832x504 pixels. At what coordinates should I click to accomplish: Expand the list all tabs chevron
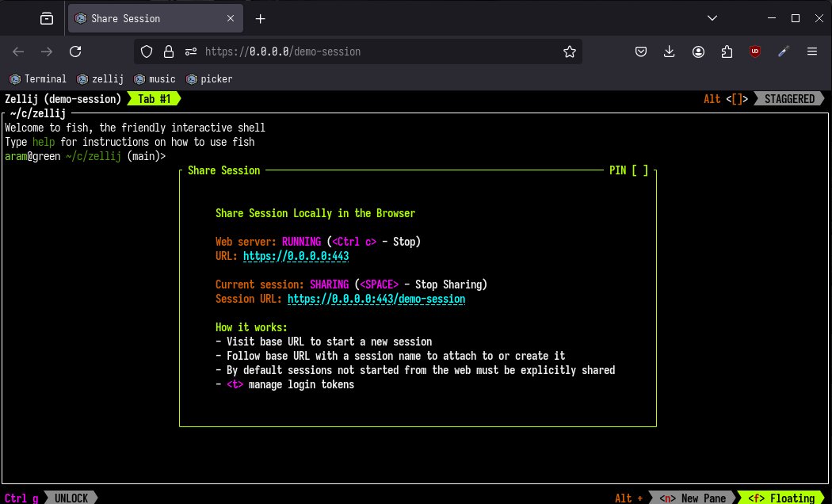[712, 18]
